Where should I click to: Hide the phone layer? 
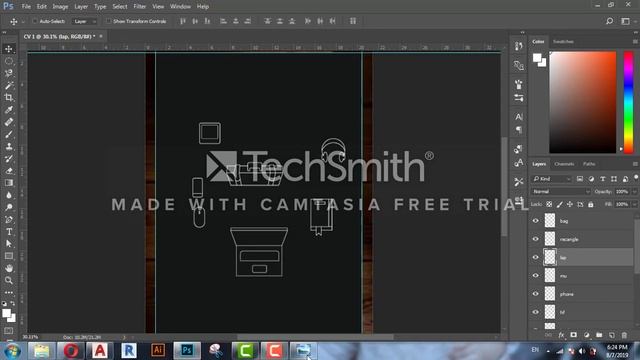click(x=536, y=294)
